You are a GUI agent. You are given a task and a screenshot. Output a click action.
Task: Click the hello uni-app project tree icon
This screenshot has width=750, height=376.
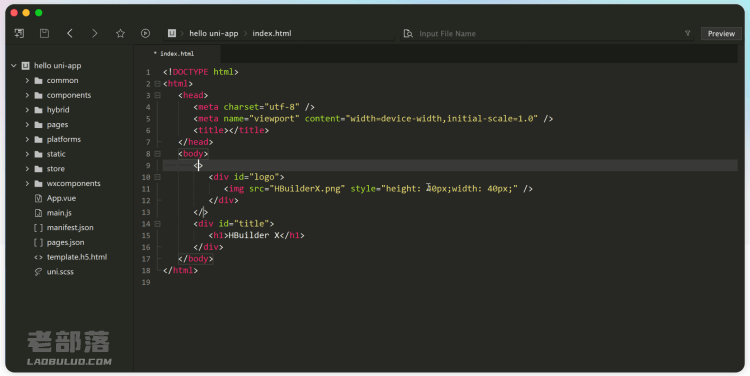26,66
